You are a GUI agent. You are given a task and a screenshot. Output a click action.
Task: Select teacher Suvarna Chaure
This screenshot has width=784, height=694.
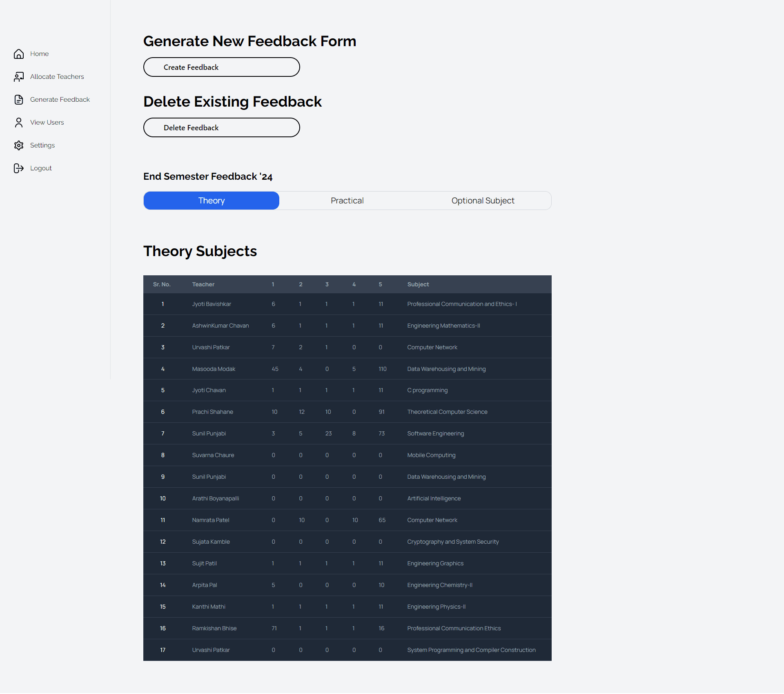click(213, 455)
